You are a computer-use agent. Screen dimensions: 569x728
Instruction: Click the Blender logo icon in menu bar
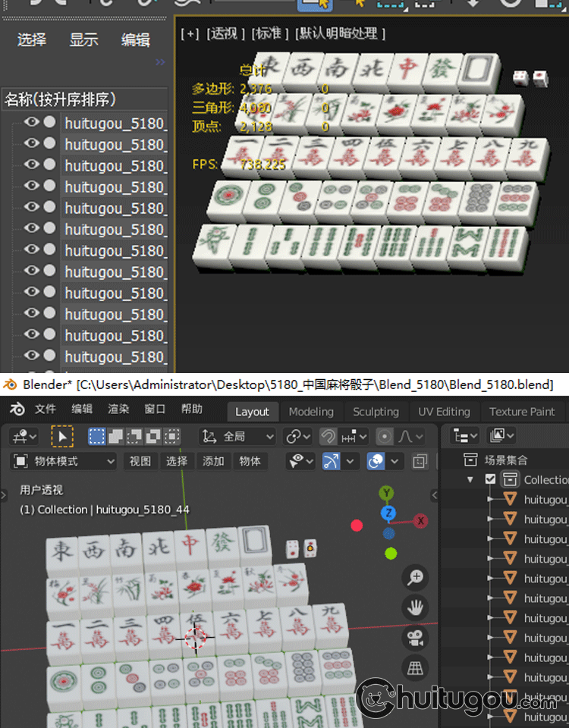click(x=17, y=409)
